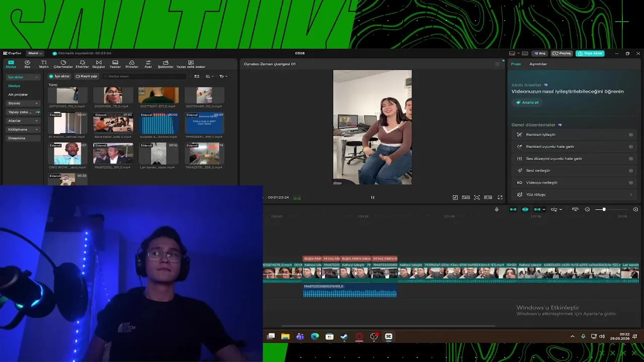Enable Renkleri iyileştir checkbox
The image size is (644, 362).
pyautogui.click(x=631, y=135)
